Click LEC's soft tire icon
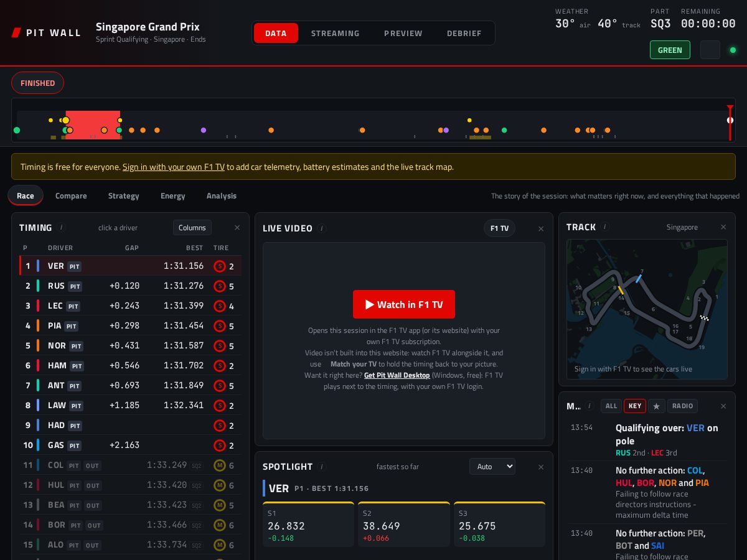 219,306
